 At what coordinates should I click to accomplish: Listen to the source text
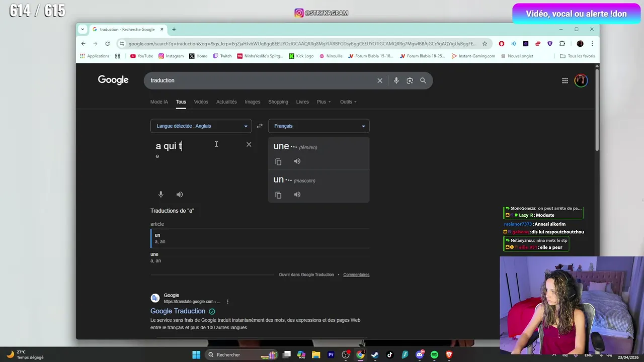tap(180, 194)
